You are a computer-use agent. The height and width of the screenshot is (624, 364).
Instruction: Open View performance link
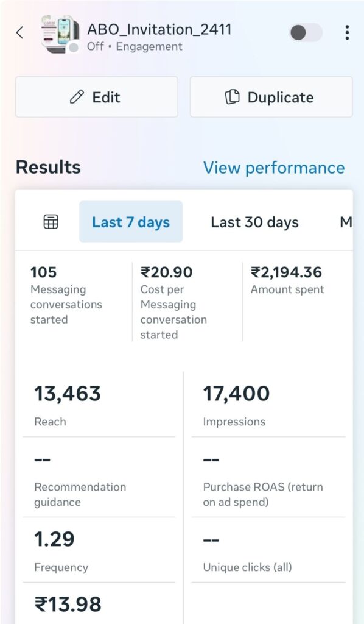pos(274,168)
